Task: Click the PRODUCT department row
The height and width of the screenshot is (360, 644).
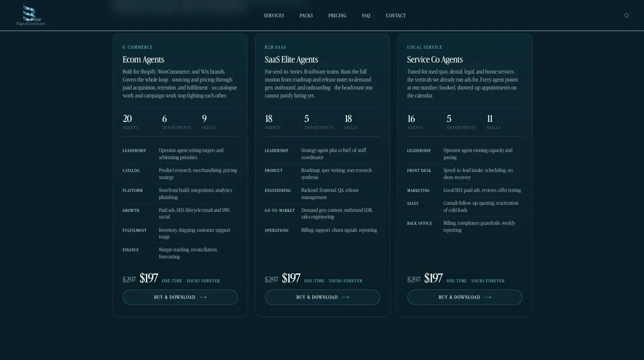Action: tap(322, 174)
